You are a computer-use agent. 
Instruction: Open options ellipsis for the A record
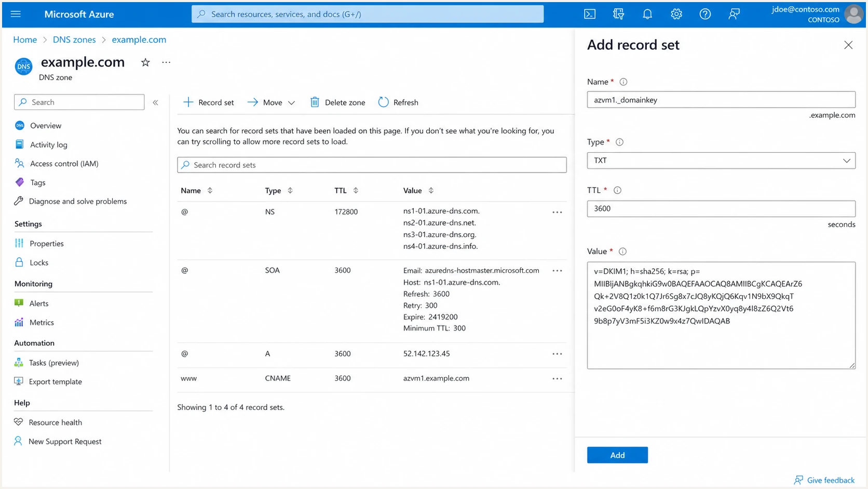click(x=557, y=354)
